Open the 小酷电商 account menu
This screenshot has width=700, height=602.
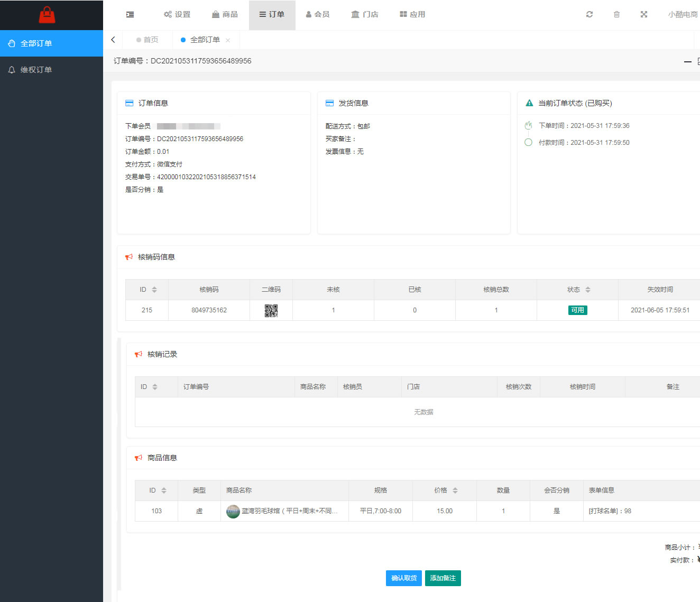point(683,15)
